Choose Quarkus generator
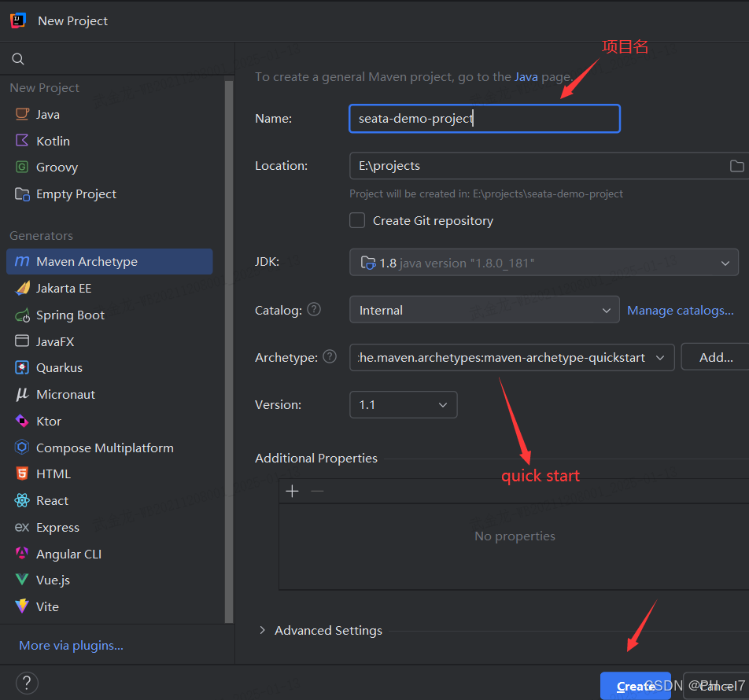This screenshot has height=700, width=749. (x=109, y=367)
